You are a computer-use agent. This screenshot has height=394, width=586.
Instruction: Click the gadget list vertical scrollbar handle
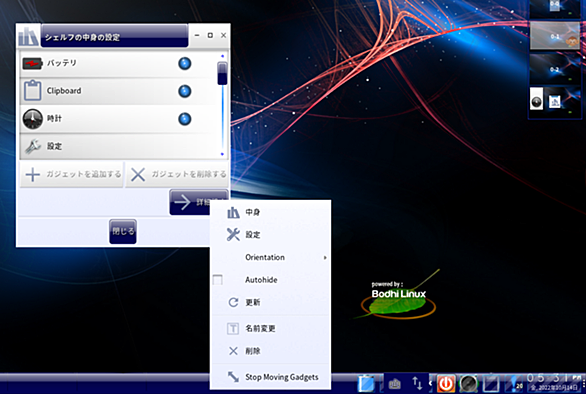222,73
